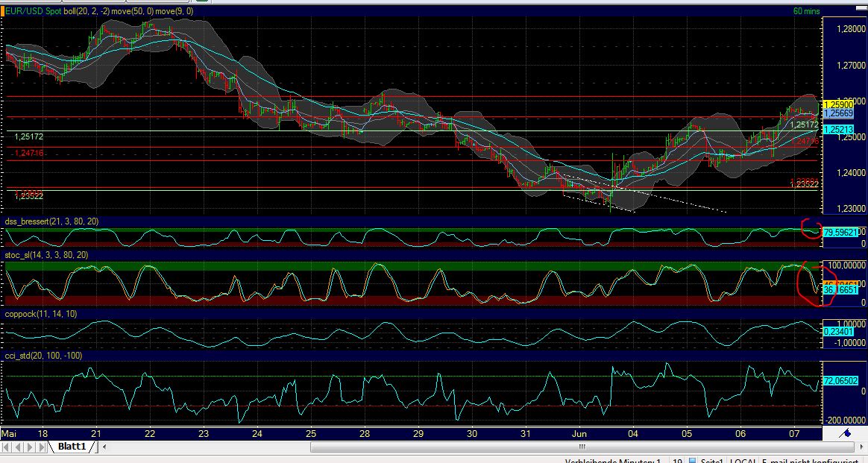
Task: Click the highlighted 36.16651 stochastic value
Action: pos(840,291)
